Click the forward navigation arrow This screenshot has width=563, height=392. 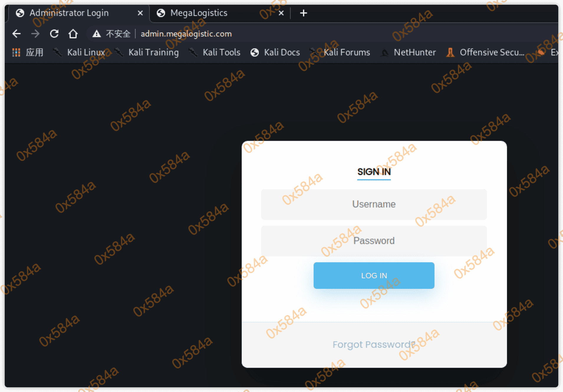pos(35,34)
